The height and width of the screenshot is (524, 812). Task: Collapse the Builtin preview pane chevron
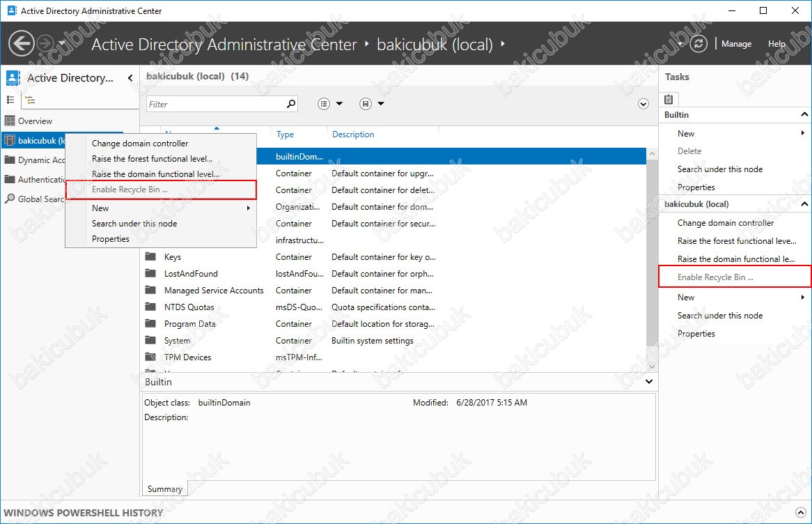point(649,381)
